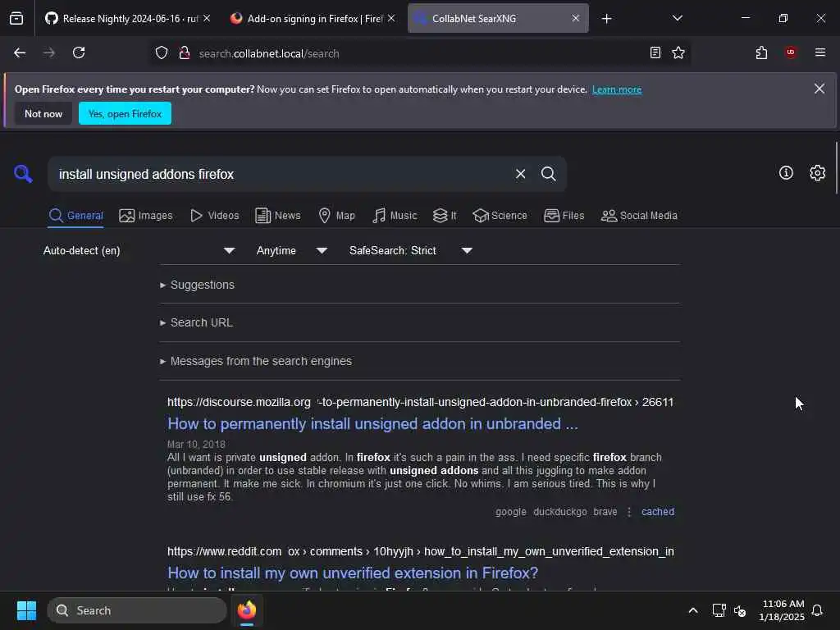Click the discourse.mozilla.org result URL

pos(421,402)
